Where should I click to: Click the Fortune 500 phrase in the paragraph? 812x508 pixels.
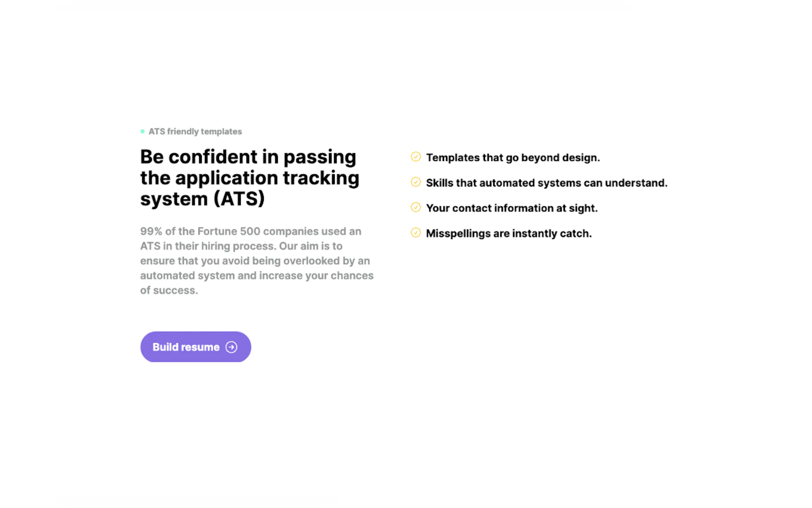(229, 231)
